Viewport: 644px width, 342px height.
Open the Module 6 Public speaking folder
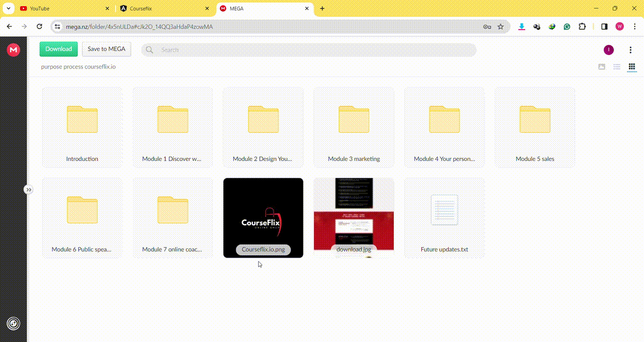(x=82, y=218)
